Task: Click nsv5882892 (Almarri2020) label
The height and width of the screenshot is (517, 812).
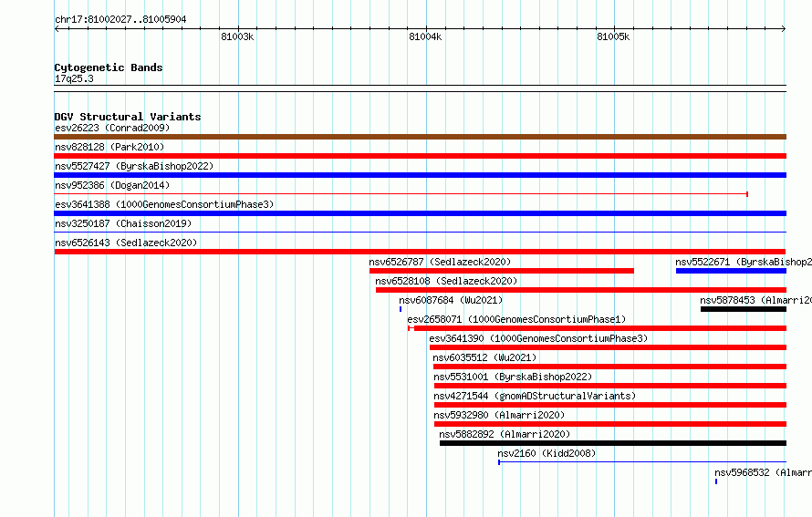Action: point(505,434)
